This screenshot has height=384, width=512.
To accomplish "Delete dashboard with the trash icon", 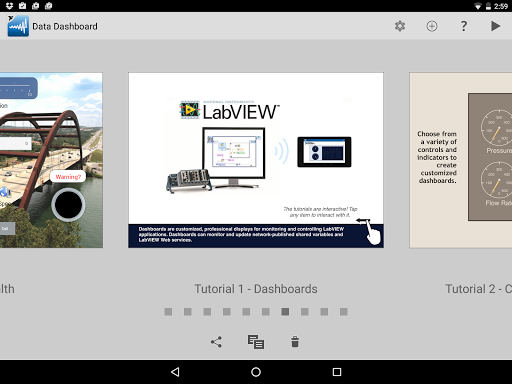I will pos(295,342).
